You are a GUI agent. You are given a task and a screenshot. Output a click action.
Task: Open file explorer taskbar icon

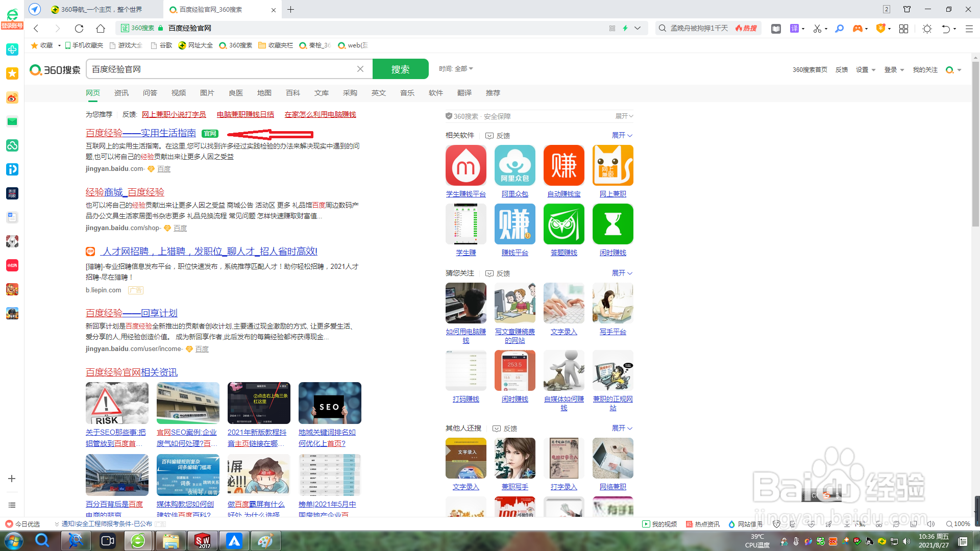(170, 541)
